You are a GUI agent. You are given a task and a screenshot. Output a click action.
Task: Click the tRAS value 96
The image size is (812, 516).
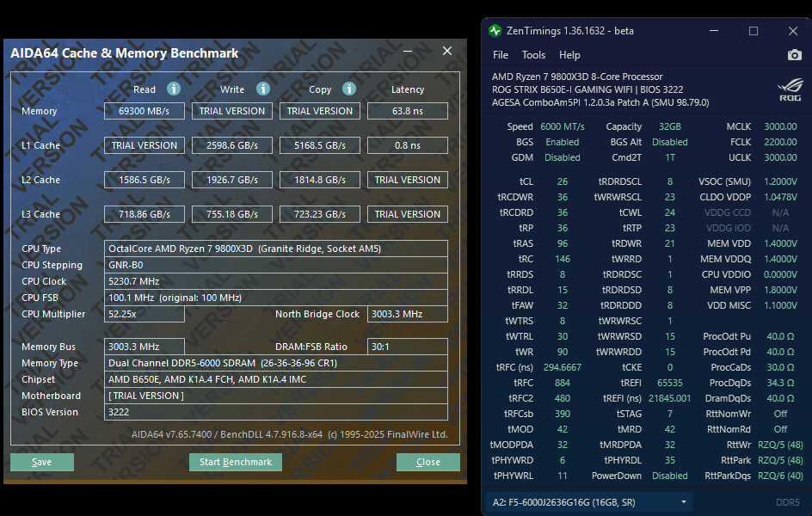pyautogui.click(x=563, y=243)
